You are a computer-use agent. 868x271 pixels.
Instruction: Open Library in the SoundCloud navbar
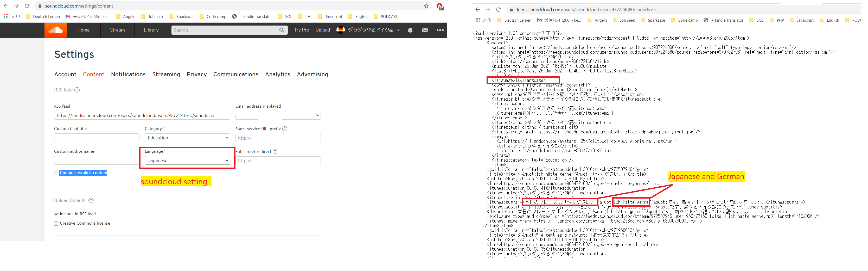[x=151, y=30]
